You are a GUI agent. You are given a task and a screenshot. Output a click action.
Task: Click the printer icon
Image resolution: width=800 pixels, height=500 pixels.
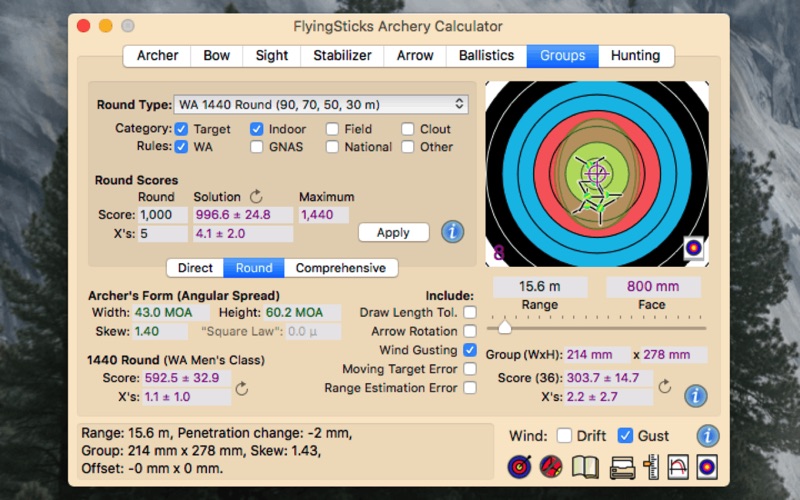pos(622,467)
